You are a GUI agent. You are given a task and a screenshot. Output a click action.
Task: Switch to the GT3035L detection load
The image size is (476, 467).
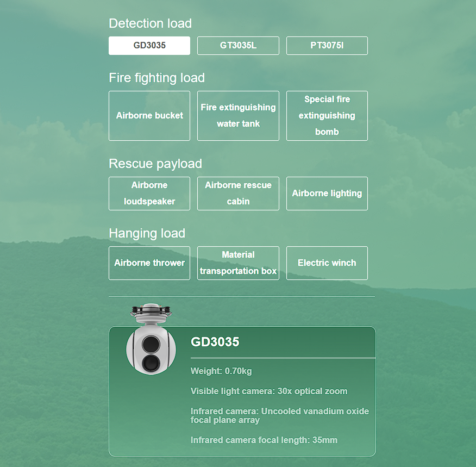pos(238,46)
